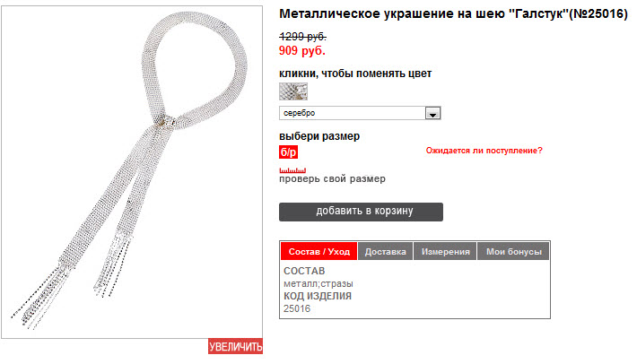The height and width of the screenshot is (364, 637).
Task: Select the silver mesh color swatch
Action: [293, 91]
